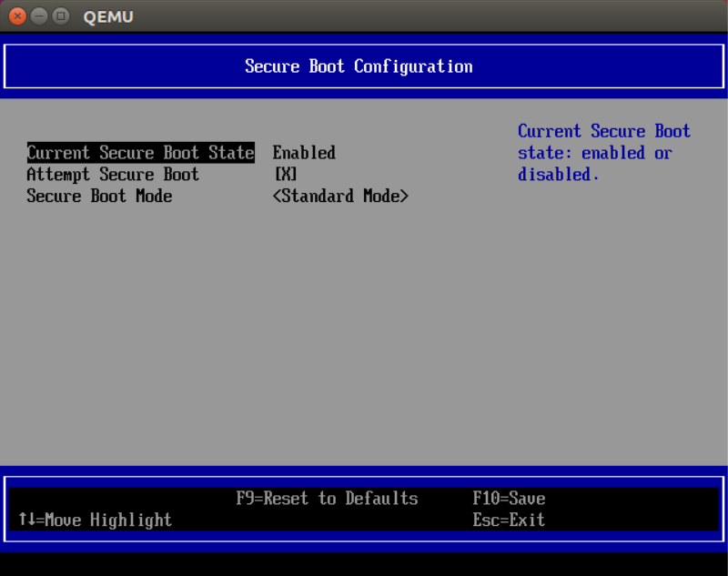
Task: Click the Enabled state value
Action: click(x=304, y=153)
